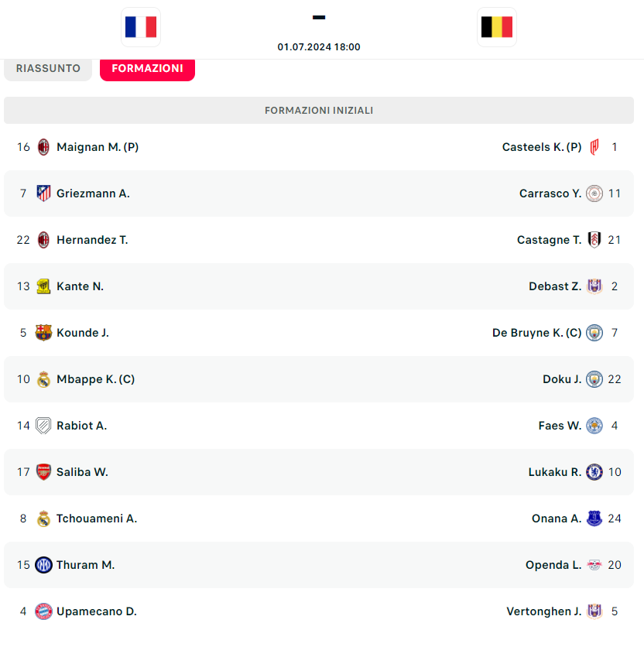
Task: Select the Fulham crest next to Castagne
Action: [x=594, y=240]
